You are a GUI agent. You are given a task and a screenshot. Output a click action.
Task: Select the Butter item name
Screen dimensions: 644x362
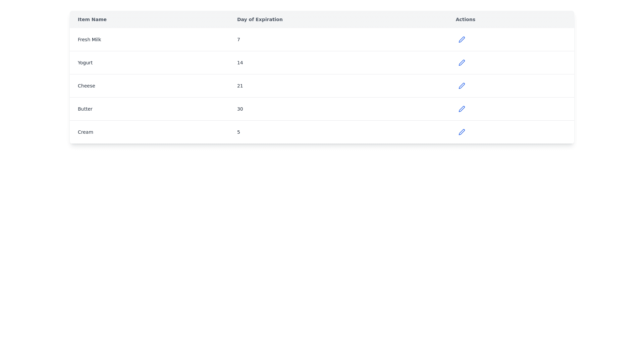[85, 109]
